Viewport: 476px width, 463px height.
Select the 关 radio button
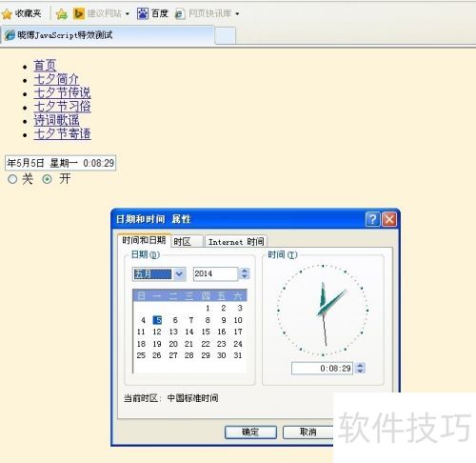point(12,179)
